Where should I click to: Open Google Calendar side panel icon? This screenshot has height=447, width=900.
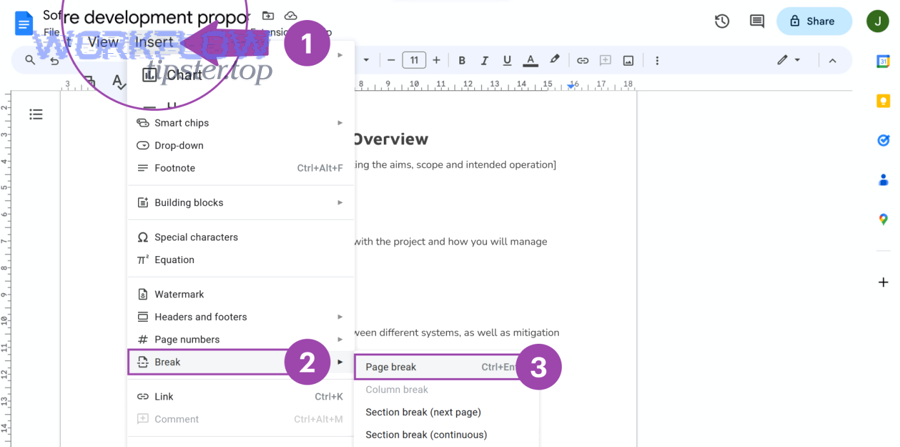pos(883,61)
